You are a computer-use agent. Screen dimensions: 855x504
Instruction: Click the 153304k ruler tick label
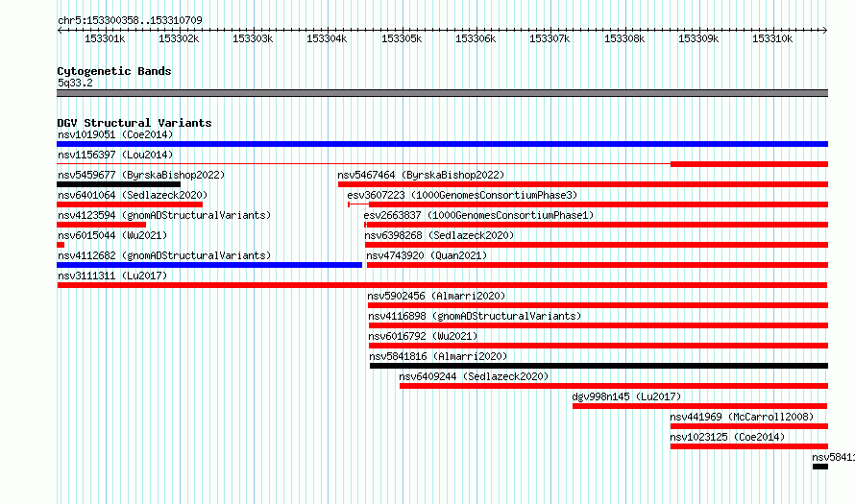point(327,38)
